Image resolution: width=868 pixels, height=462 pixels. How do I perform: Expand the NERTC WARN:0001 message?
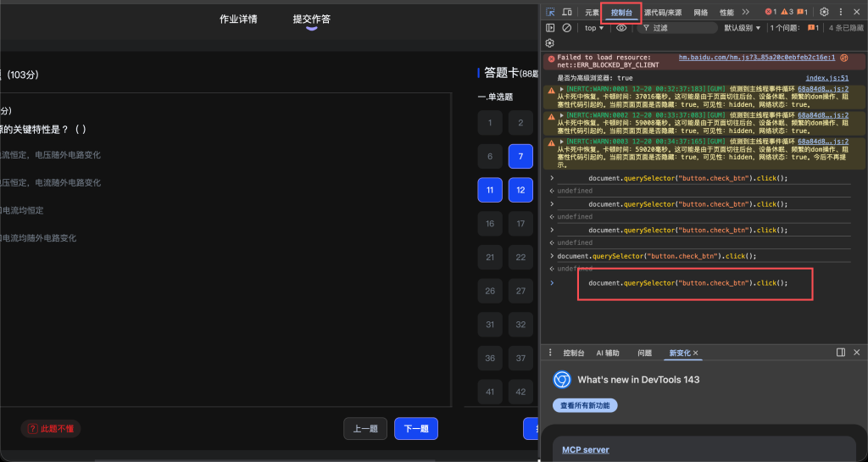[561, 89]
